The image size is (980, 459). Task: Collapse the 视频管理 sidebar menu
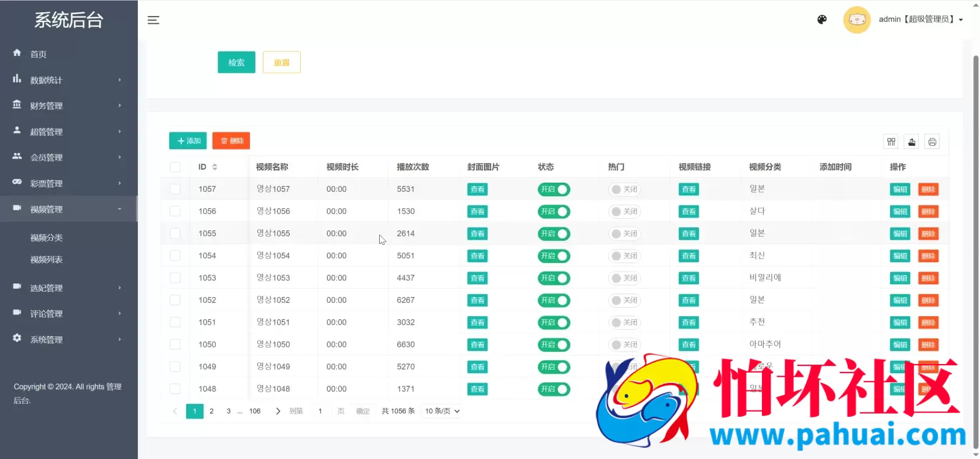pyautogui.click(x=69, y=209)
